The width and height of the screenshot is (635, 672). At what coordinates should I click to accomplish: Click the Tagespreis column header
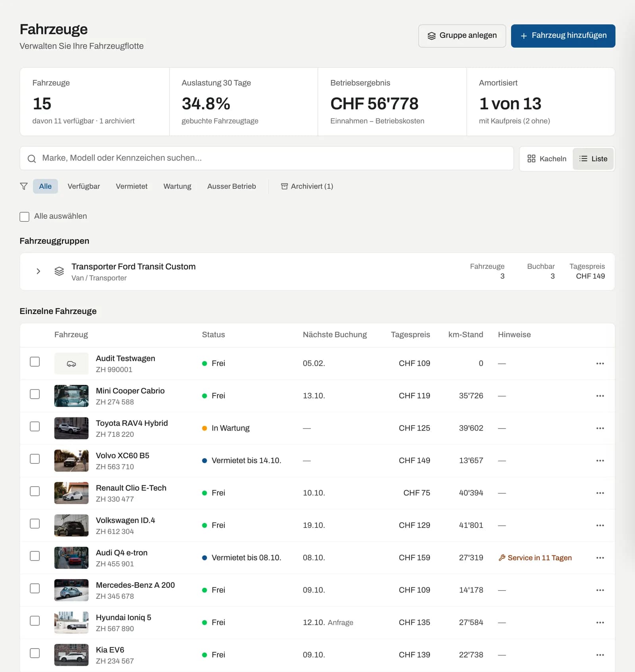(x=410, y=335)
